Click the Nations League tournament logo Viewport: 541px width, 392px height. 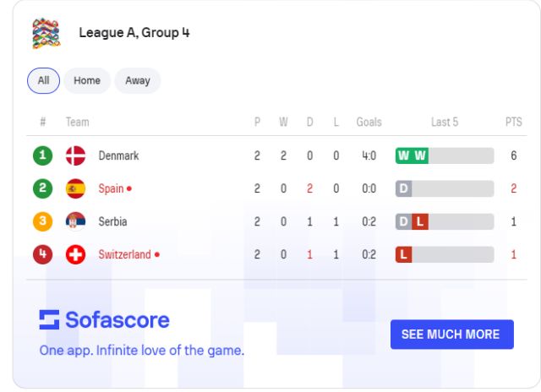click(46, 33)
